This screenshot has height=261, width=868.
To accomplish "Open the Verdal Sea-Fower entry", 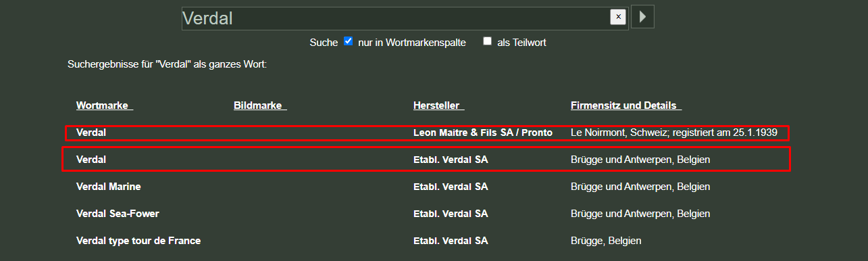I will point(118,214).
